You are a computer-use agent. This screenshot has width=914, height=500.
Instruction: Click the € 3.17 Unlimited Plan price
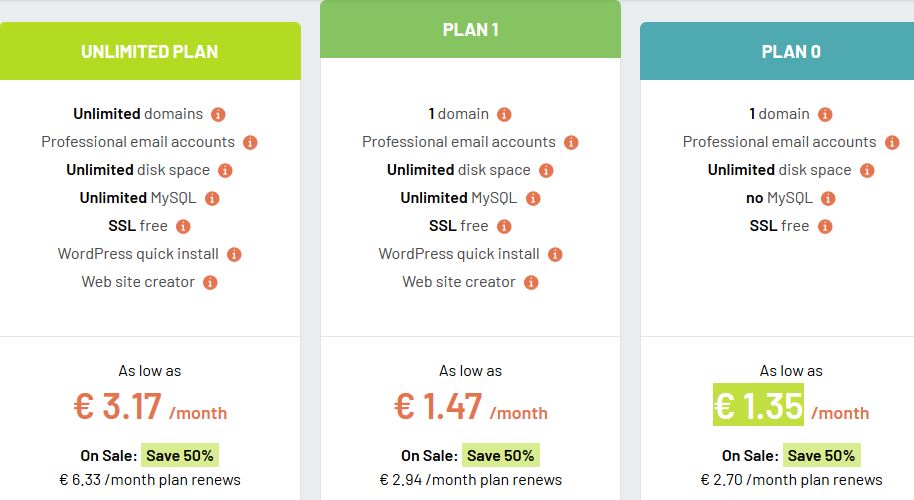click(118, 406)
